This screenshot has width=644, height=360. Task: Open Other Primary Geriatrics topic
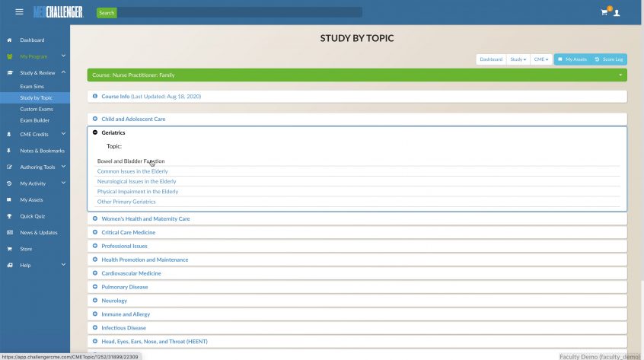pos(126,202)
